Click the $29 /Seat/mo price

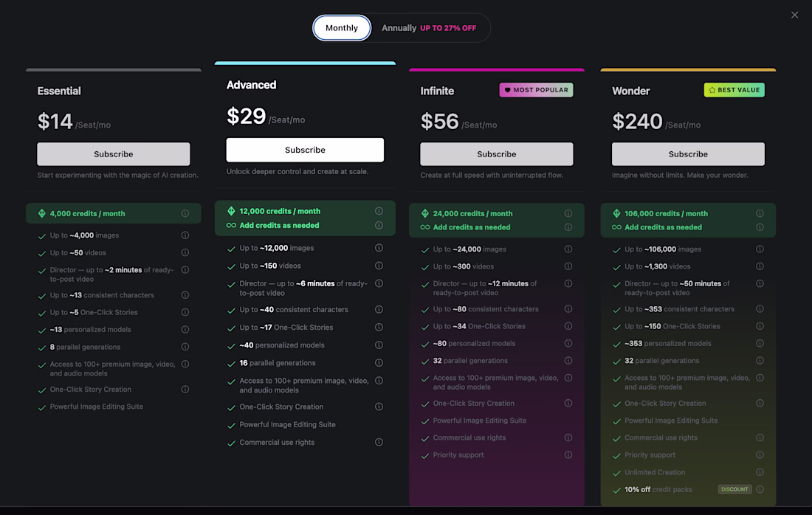pyautogui.click(x=266, y=117)
